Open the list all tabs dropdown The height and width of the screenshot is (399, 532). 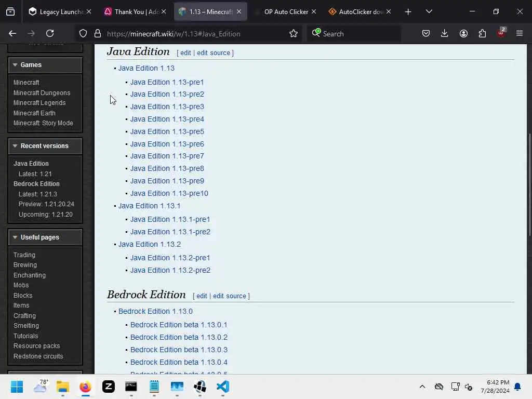pyautogui.click(x=429, y=11)
